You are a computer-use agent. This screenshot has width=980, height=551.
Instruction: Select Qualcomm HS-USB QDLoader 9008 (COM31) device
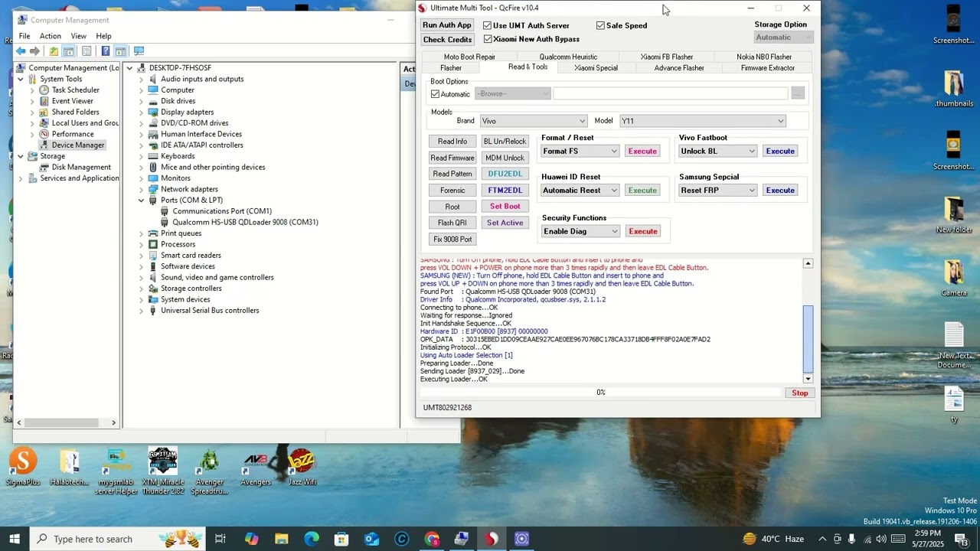pyautogui.click(x=245, y=223)
